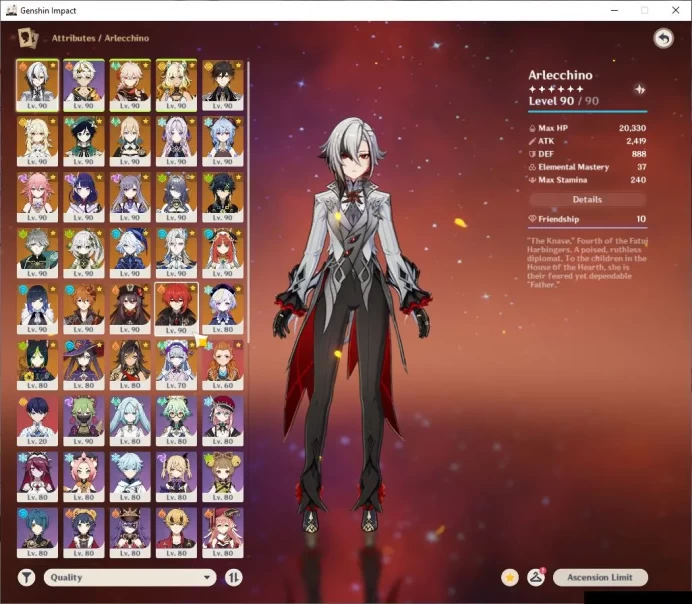
Task: Select the Tighnari character portrait
Action: click(x=38, y=365)
